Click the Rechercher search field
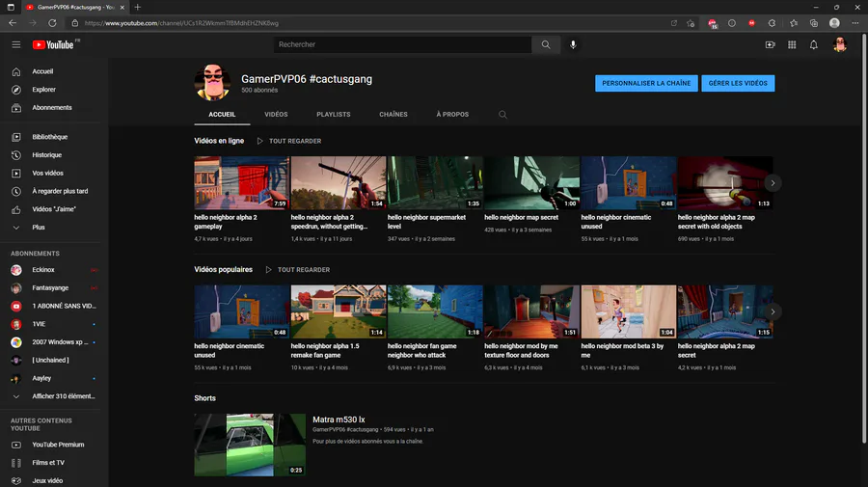The width and height of the screenshot is (868, 487). pos(402,44)
